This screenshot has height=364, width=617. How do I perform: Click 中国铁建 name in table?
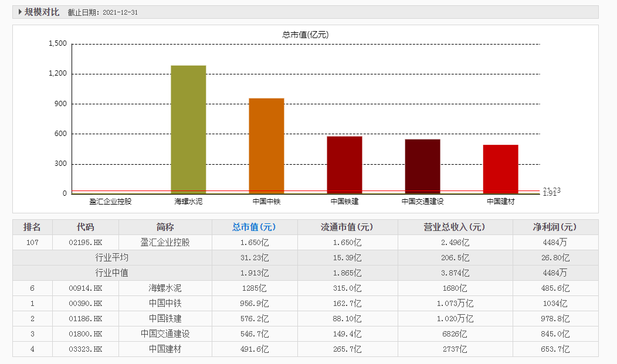[165, 319]
